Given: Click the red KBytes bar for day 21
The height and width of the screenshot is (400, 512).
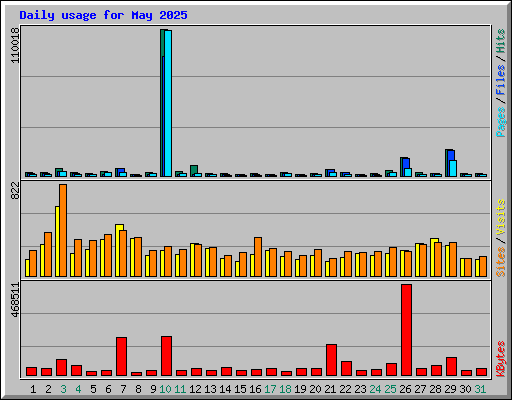Looking at the screenshot, I should (331, 360).
